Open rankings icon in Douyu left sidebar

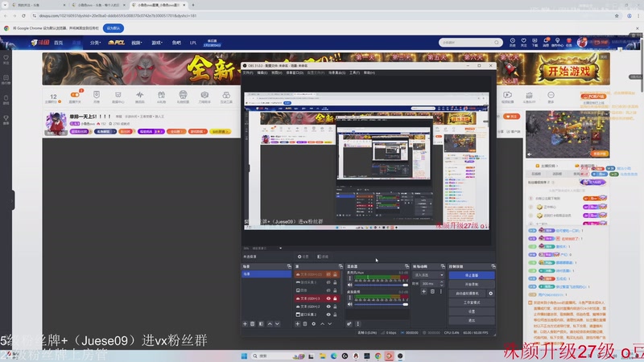pyautogui.click(x=6, y=79)
